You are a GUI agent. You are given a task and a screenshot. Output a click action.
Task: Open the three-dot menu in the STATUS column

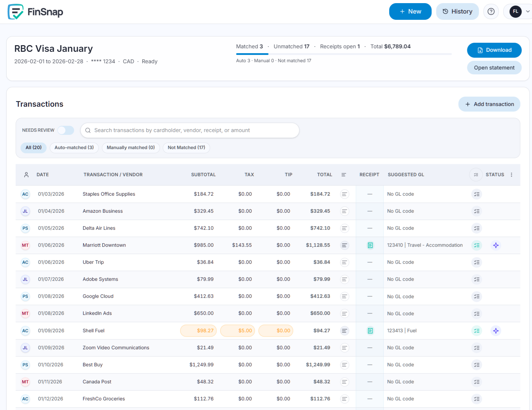point(511,175)
